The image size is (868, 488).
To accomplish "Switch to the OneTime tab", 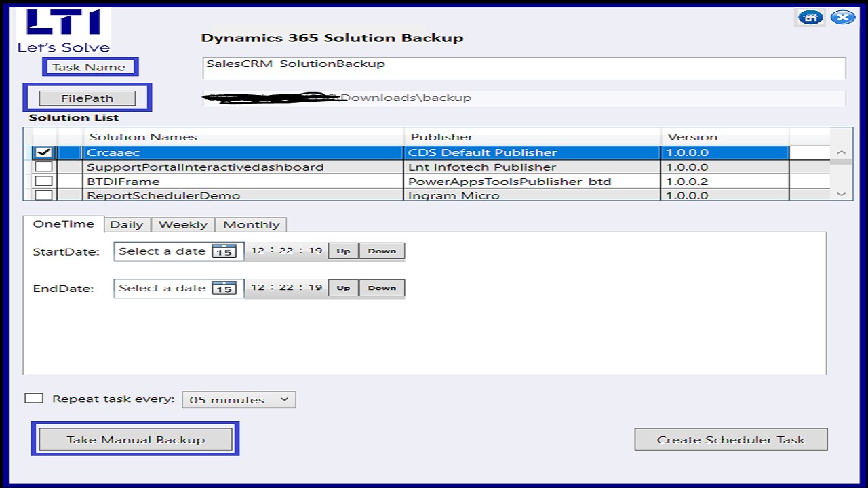I will pyautogui.click(x=63, y=224).
